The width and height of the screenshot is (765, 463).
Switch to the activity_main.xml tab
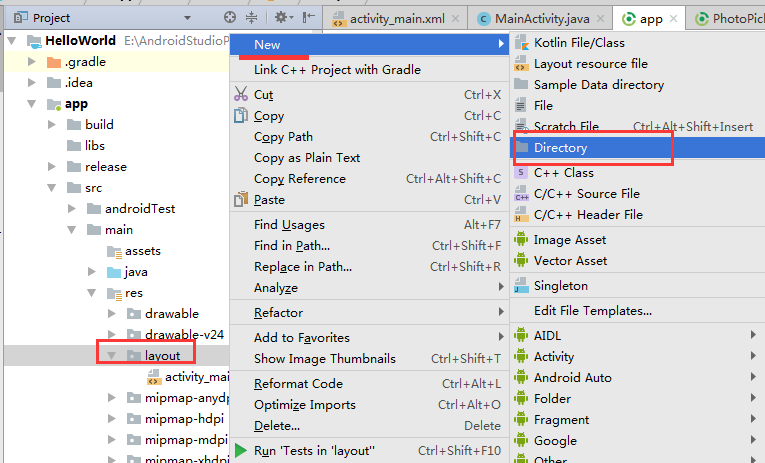(396, 19)
